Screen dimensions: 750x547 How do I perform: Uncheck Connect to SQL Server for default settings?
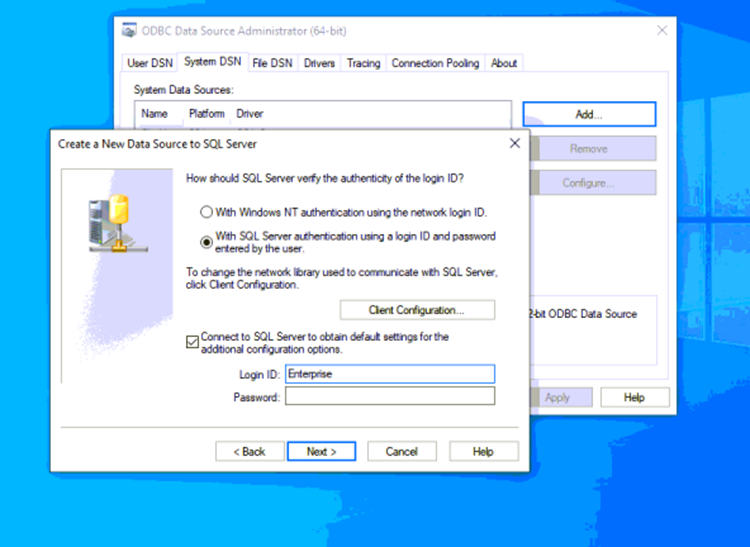pyautogui.click(x=192, y=342)
